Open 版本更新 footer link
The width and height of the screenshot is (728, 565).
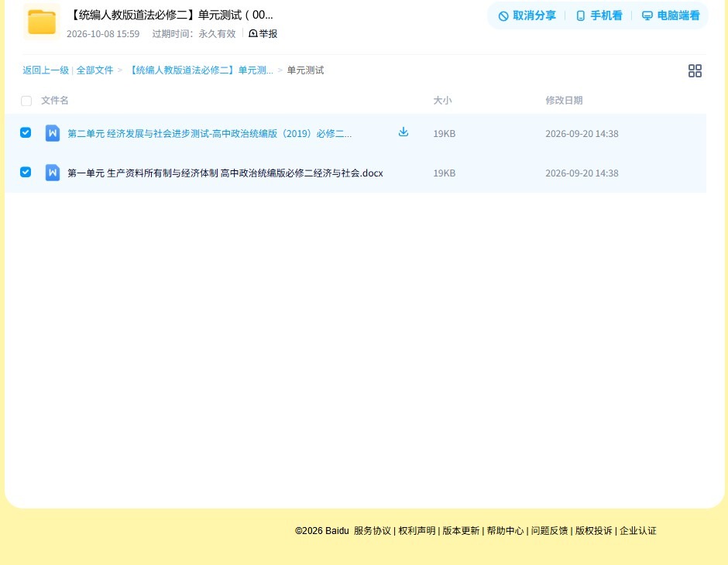(x=461, y=531)
